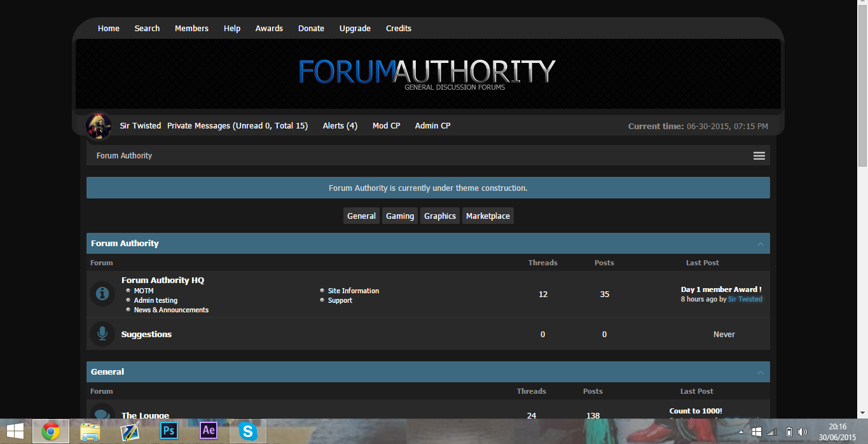Image resolution: width=868 pixels, height=444 pixels.
Task: Click the network signal tray icon
Action: (772, 432)
